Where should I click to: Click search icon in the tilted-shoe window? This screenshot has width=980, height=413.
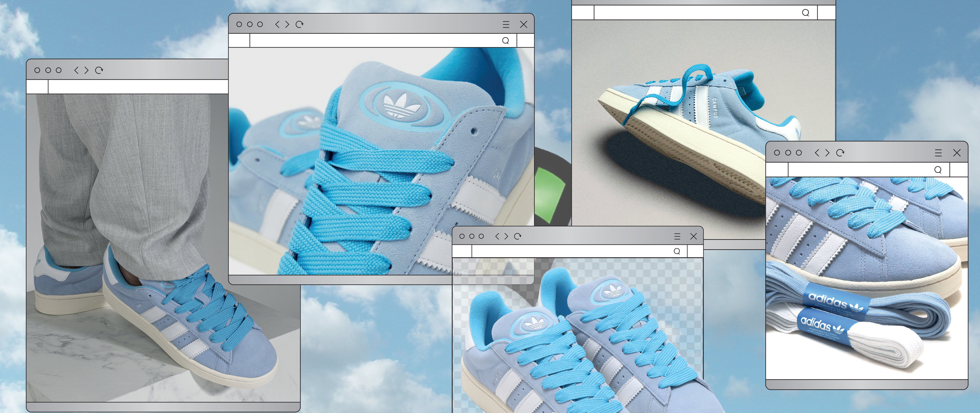[x=805, y=13]
